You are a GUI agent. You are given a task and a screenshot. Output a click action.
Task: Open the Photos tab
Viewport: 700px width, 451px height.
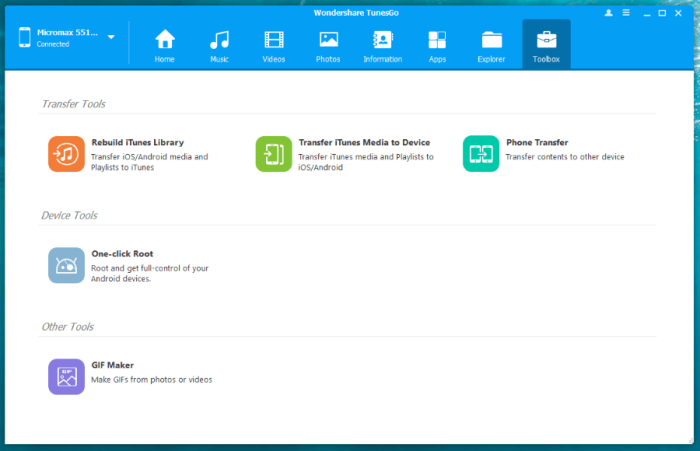pos(328,45)
